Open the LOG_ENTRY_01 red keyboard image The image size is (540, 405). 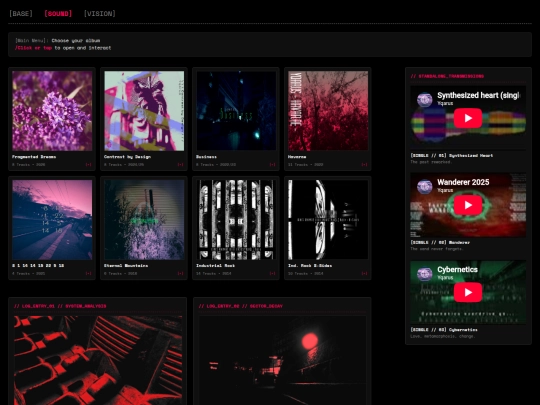[98, 360]
